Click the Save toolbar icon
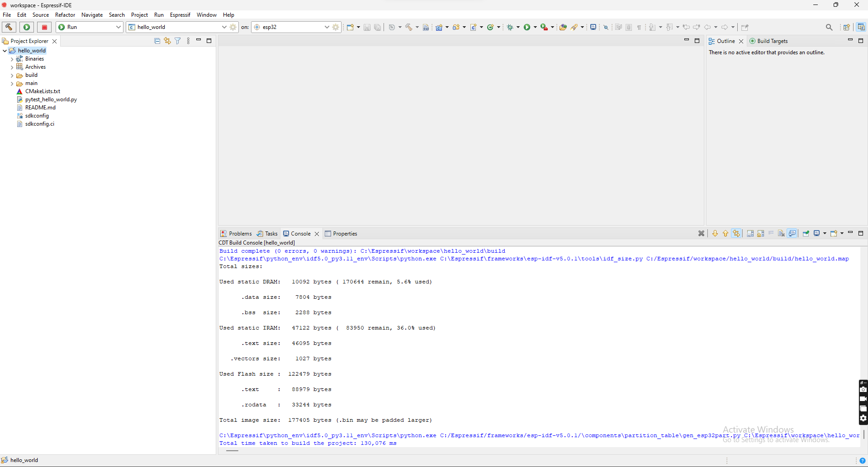 click(367, 27)
